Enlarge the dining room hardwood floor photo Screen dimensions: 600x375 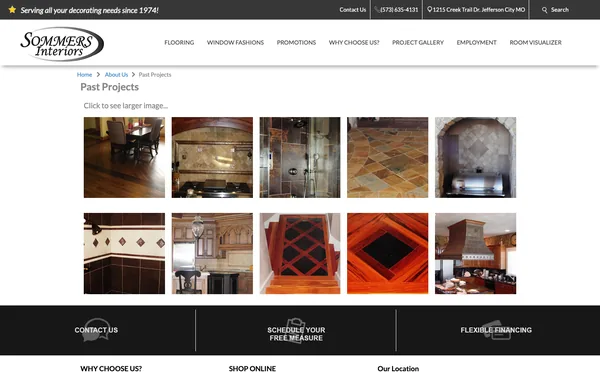[124, 157]
